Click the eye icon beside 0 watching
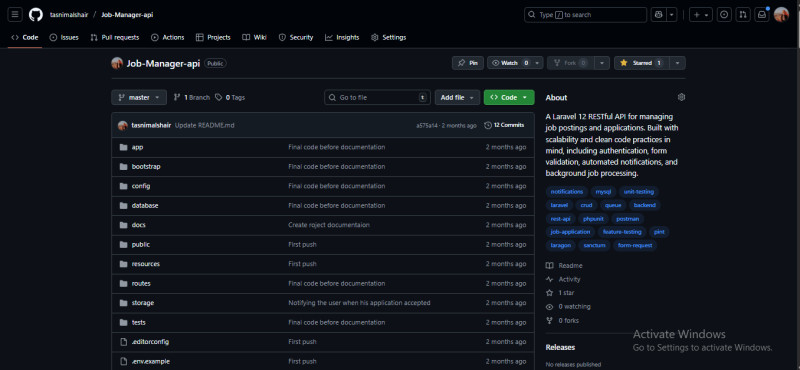The width and height of the screenshot is (800, 370). pyautogui.click(x=549, y=307)
